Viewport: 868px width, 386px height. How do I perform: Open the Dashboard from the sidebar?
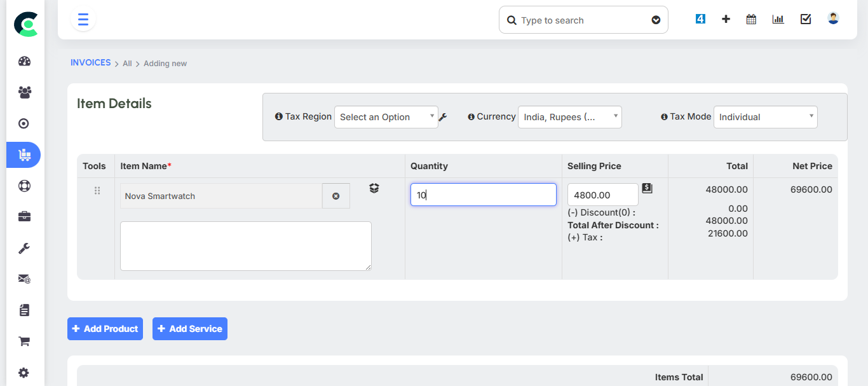24,61
